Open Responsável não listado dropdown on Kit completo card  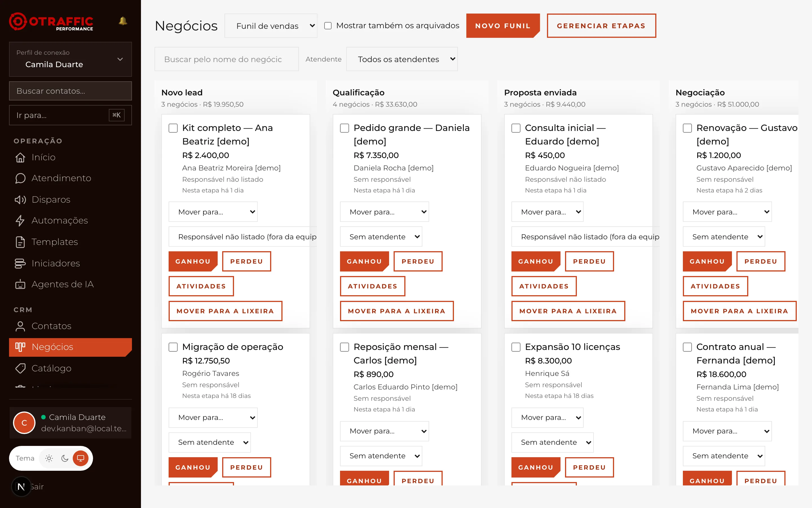pos(242,237)
